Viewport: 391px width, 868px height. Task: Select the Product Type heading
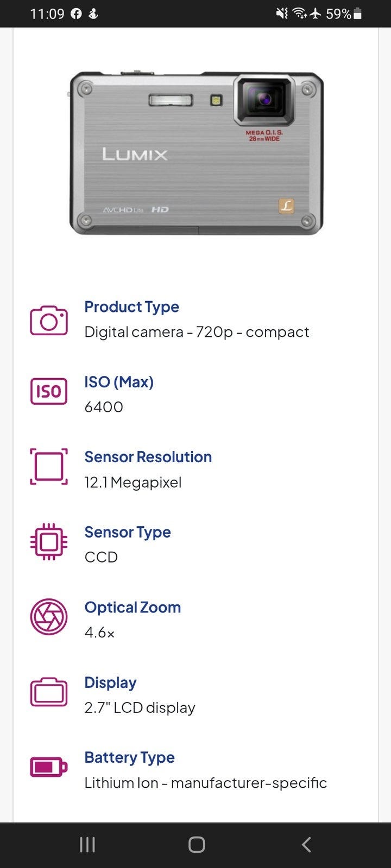(x=131, y=307)
